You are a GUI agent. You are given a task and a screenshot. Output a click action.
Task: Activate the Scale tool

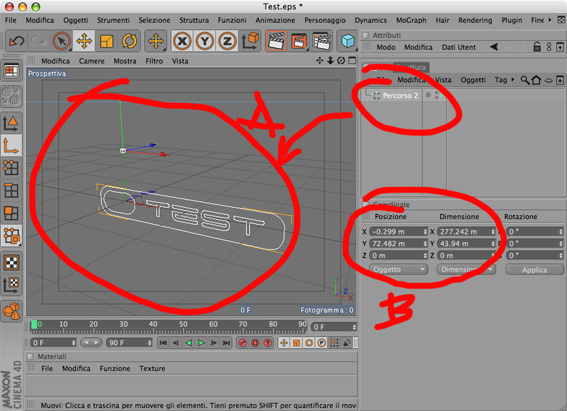[107, 41]
